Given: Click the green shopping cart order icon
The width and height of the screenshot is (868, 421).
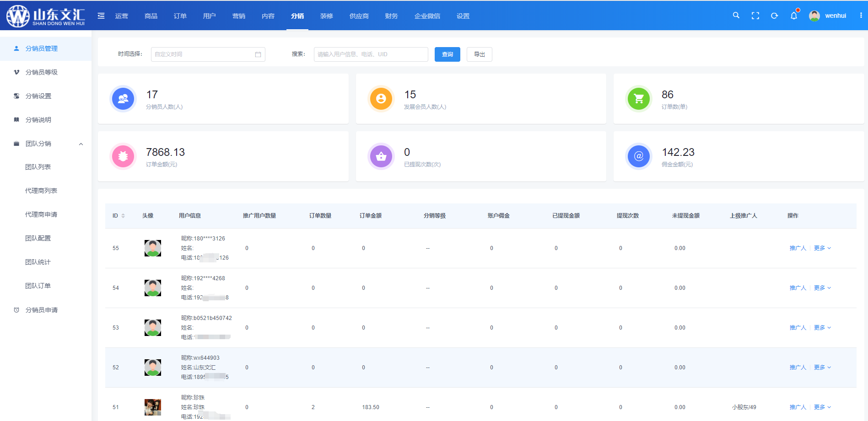Looking at the screenshot, I should tap(639, 99).
